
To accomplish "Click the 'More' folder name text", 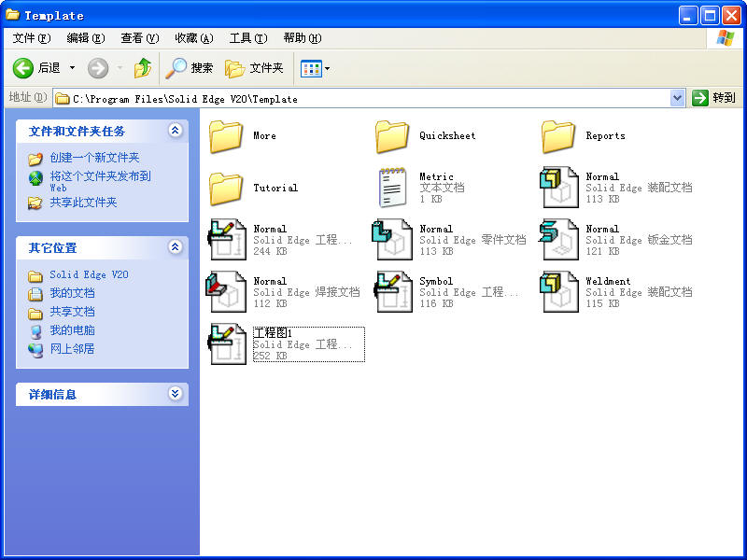I will pyautogui.click(x=264, y=135).
